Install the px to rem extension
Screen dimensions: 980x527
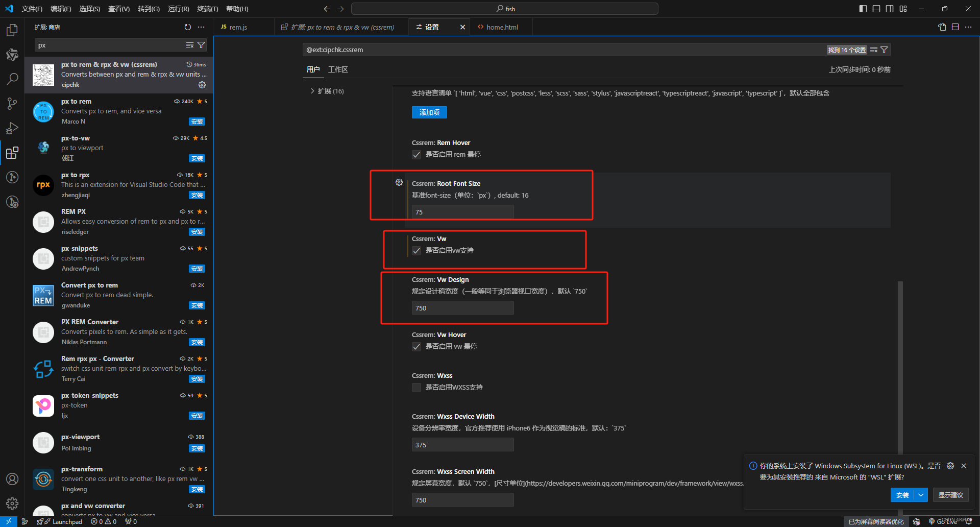(197, 122)
